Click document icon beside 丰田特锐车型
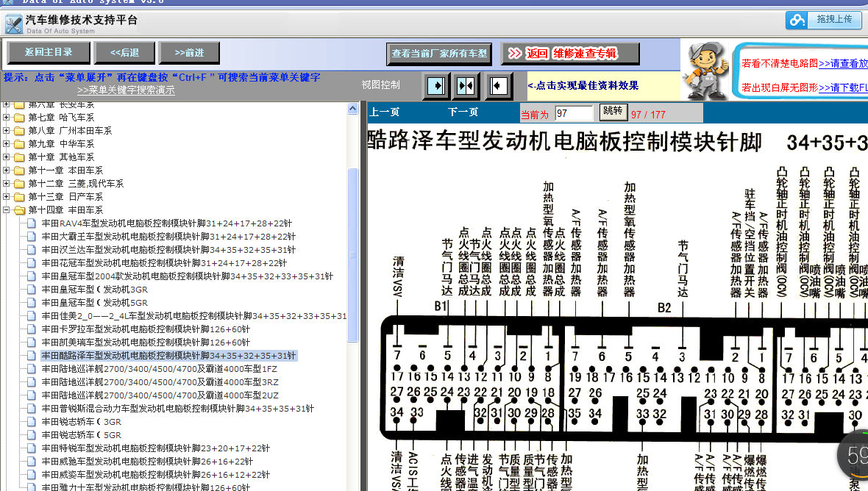This screenshot has height=491, width=868. click(x=32, y=448)
